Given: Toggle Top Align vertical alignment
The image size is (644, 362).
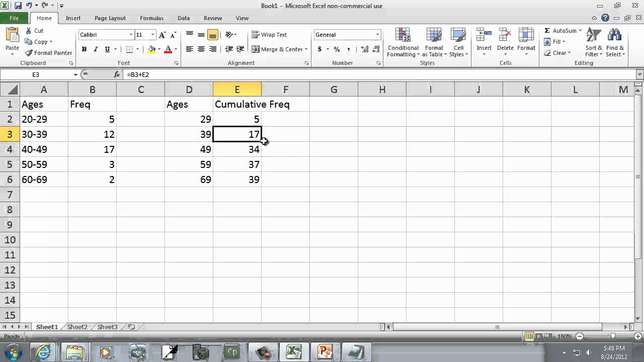Looking at the screenshot, I should pyautogui.click(x=190, y=35).
